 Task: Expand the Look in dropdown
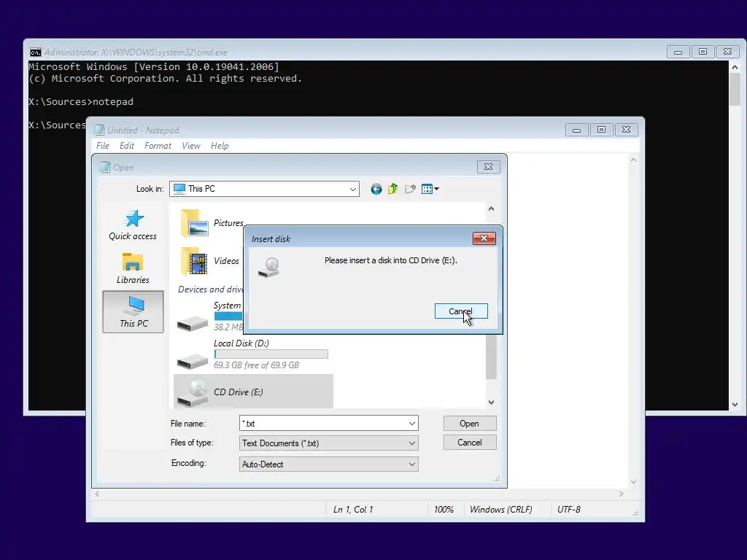pyautogui.click(x=352, y=189)
